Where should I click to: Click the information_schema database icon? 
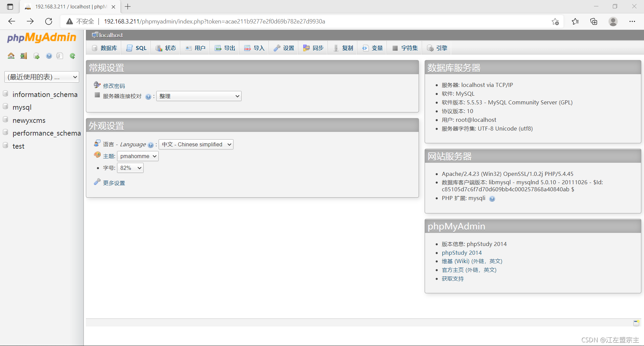point(6,94)
